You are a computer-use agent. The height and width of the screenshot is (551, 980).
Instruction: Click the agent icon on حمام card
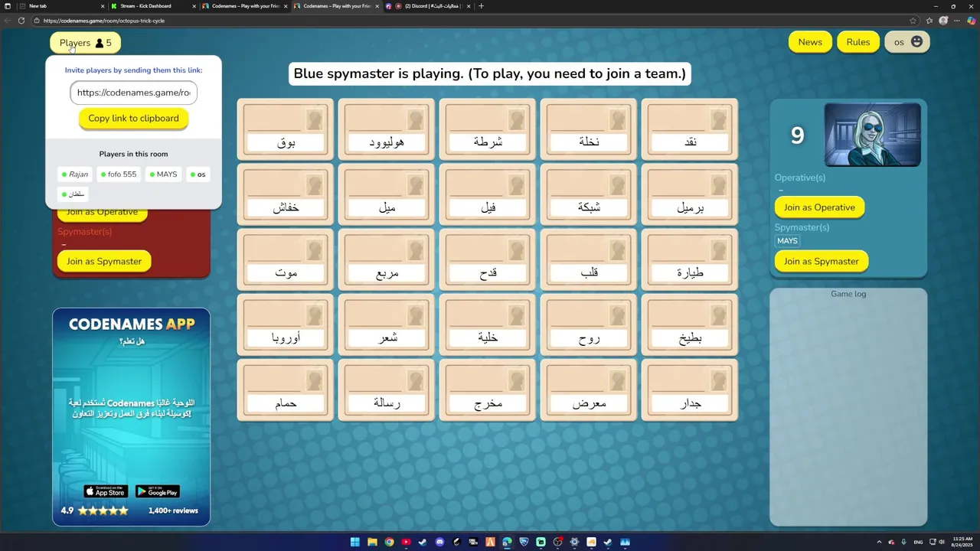314,380
